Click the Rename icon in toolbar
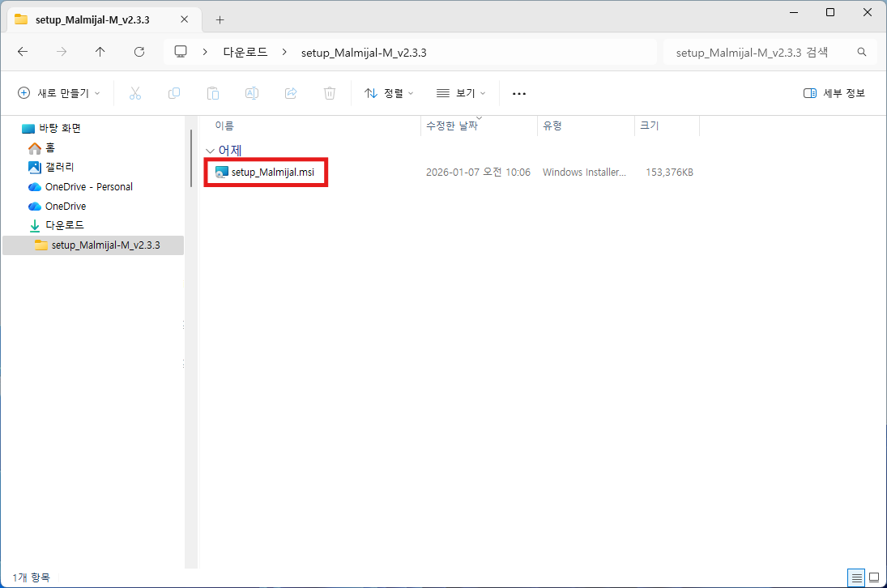 (x=252, y=93)
